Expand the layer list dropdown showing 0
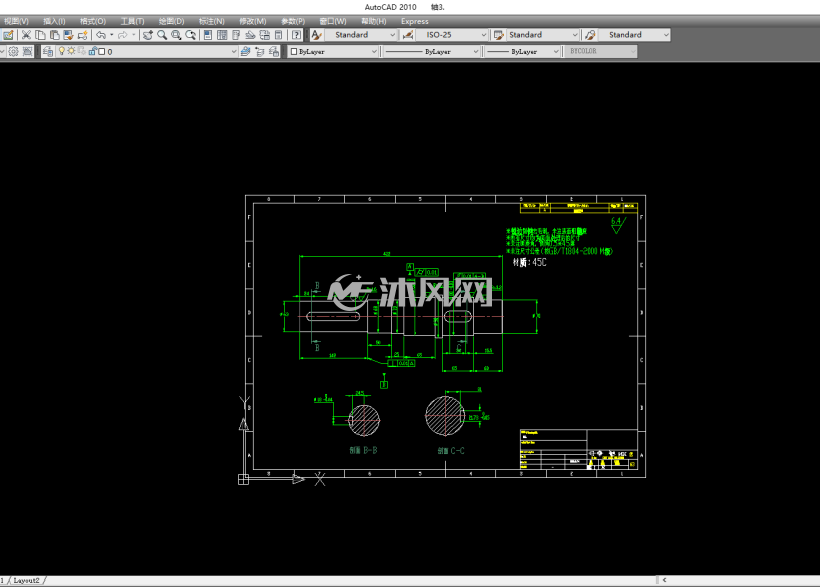Image resolution: width=820 pixels, height=587 pixels. (234, 51)
